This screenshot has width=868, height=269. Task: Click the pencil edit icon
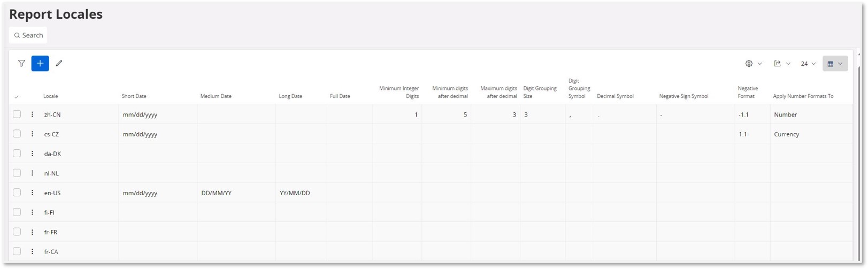click(59, 64)
